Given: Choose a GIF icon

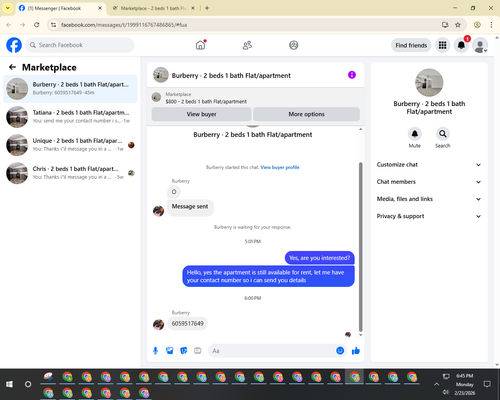Looking at the screenshot, I should (198, 351).
